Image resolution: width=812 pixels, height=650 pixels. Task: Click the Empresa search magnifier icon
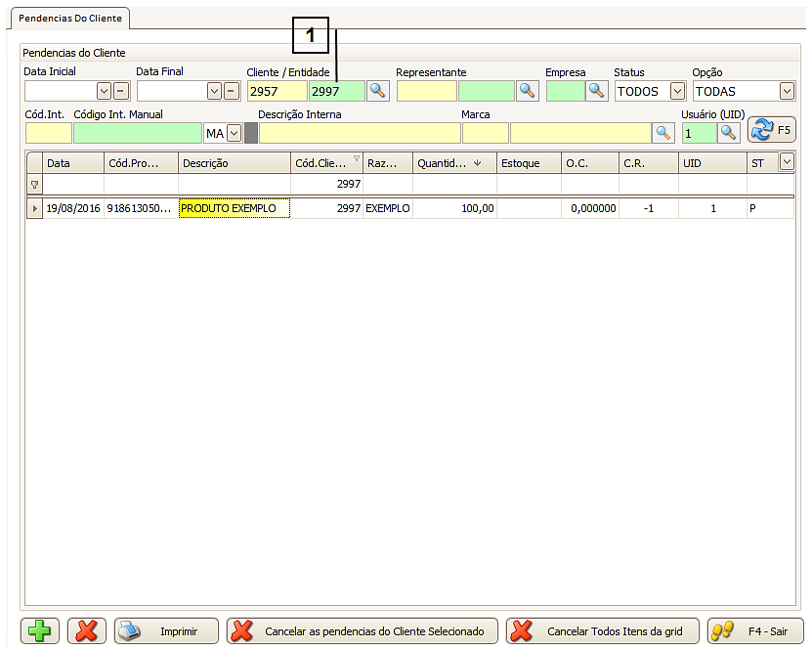(x=596, y=91)
